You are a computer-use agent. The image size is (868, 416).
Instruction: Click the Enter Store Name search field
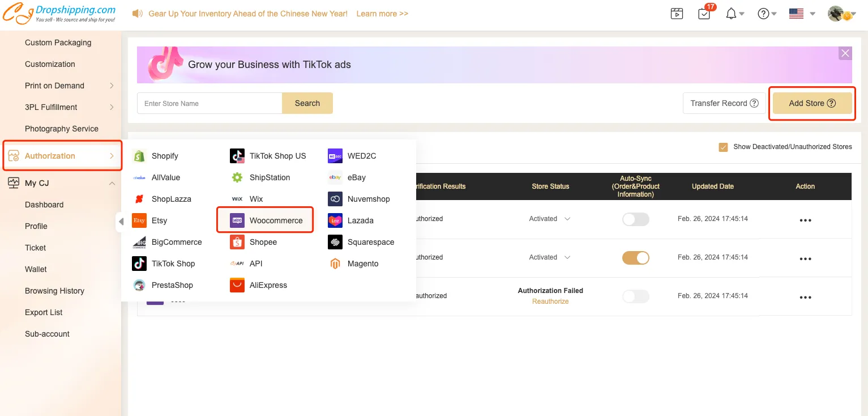209,103
